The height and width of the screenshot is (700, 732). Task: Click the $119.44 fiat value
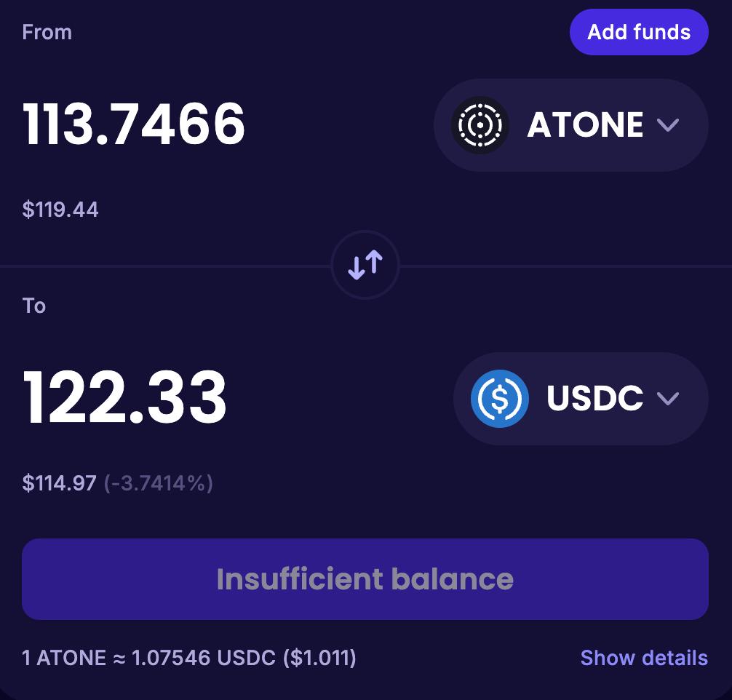pyautogui.click(x=60, y=210)
